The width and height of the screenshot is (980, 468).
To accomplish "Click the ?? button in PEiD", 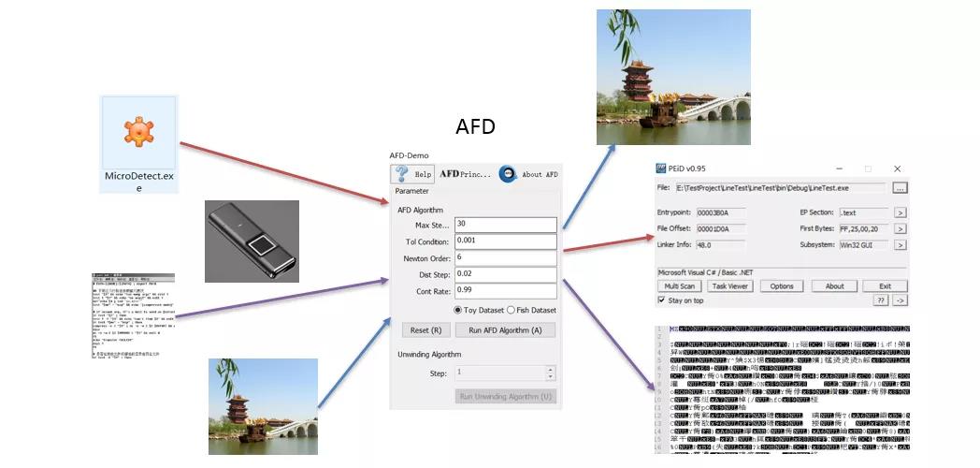I will click(x=880, y=300).
